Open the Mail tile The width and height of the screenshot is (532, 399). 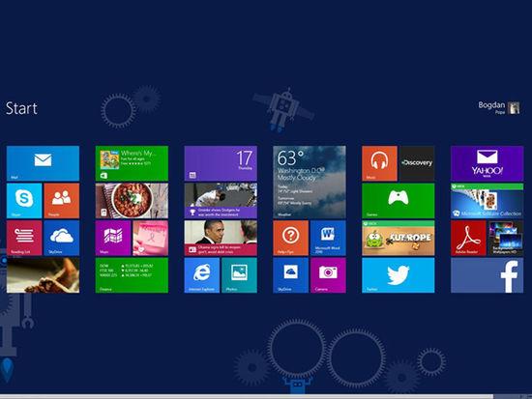point(43,163)
